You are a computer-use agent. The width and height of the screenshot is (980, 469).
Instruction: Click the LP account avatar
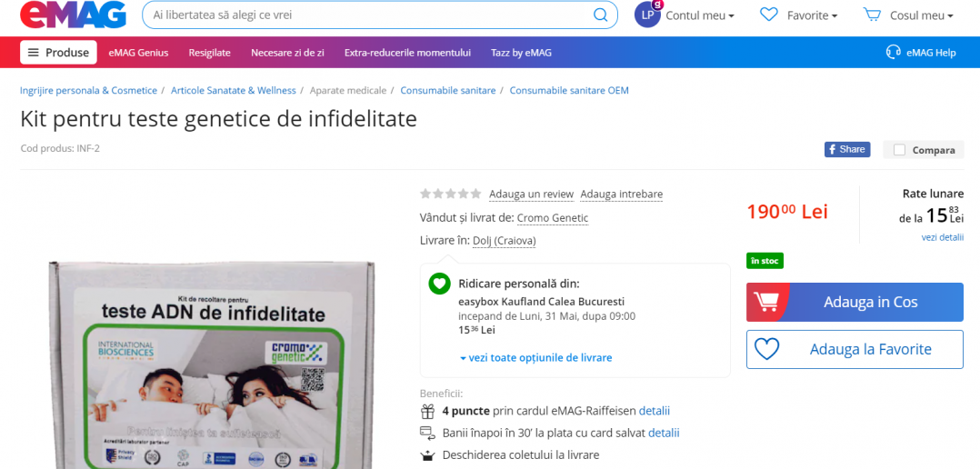[x=647, y=15]
